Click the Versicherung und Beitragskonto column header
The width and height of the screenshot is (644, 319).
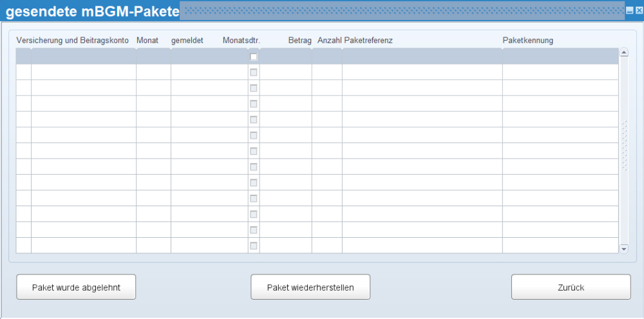tap(72, 41)
